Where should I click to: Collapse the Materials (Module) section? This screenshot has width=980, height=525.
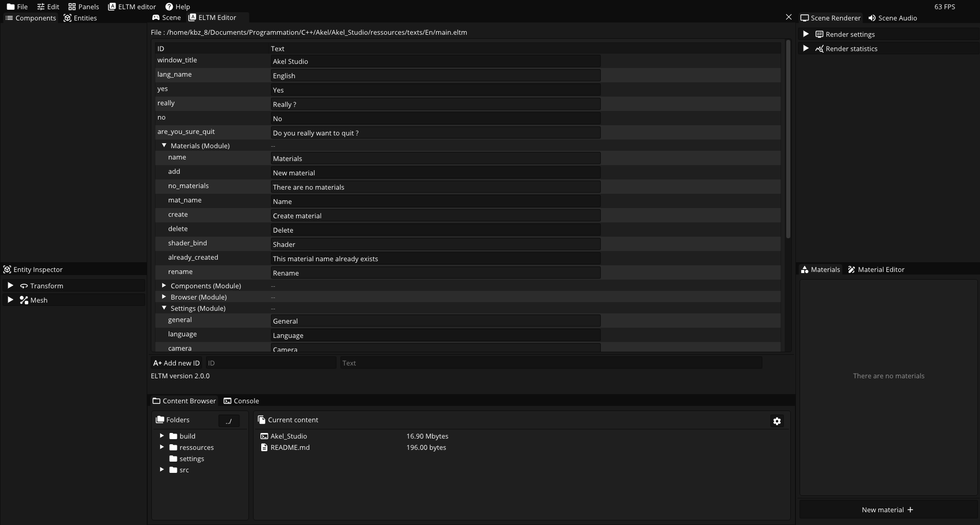pyautogui.click(x=164, y=146)
